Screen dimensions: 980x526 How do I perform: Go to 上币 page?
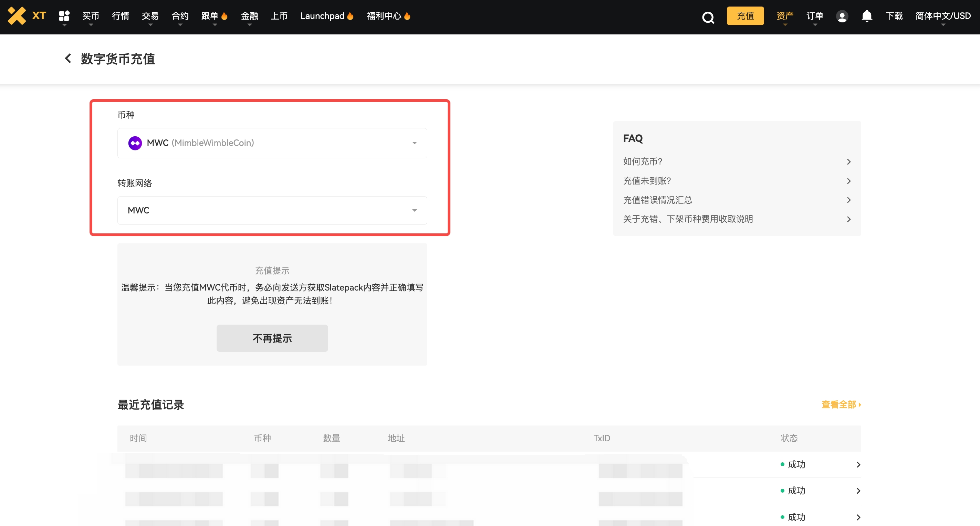click(x=279, y=16)
